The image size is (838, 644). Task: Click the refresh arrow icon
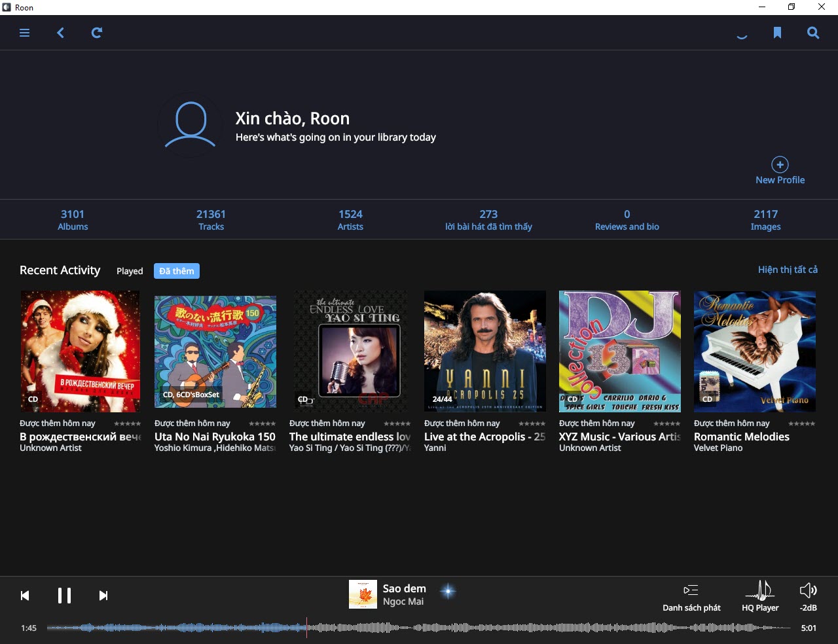click(96, 33)
